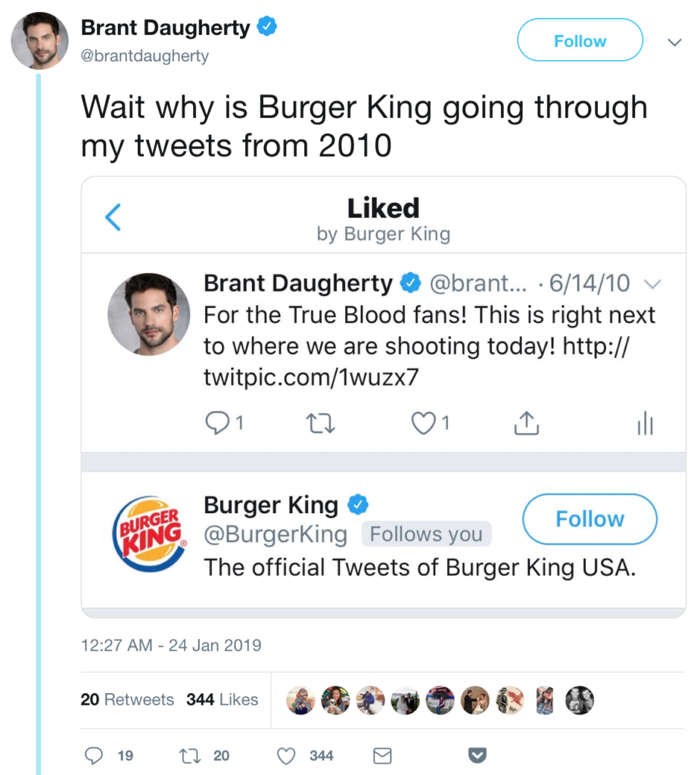Retweet using the icon showing 20
This screenshot has height=775, width=700.
[190, 756]
